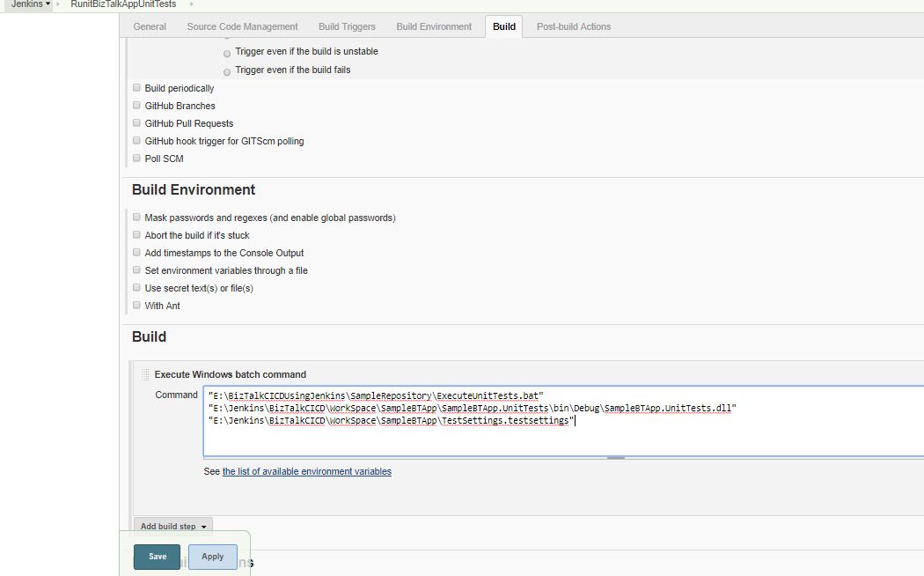Screen dimensions: 924x576
Task: Enable Mask passwords and regexes option
Action: tap(136, 217)
